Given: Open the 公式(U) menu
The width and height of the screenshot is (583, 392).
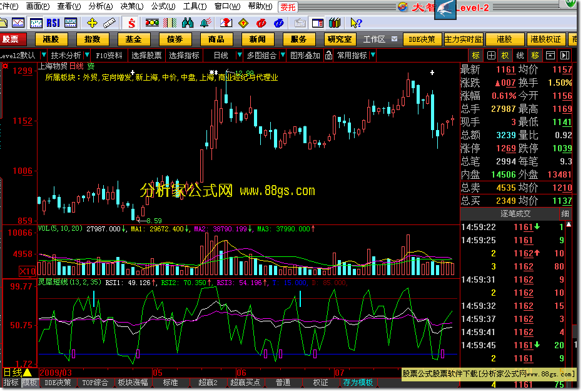Looking at the screenshot, I should (163, 6).
